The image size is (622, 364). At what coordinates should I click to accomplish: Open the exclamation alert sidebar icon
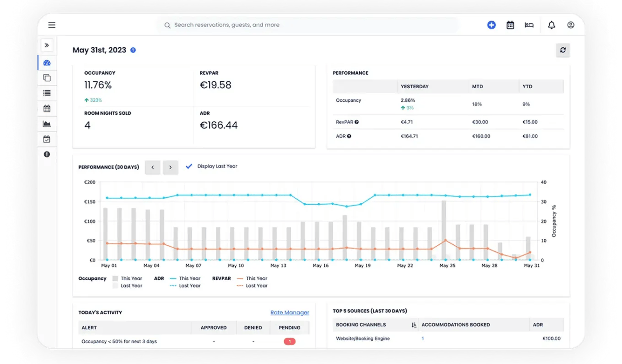(47, 154)
